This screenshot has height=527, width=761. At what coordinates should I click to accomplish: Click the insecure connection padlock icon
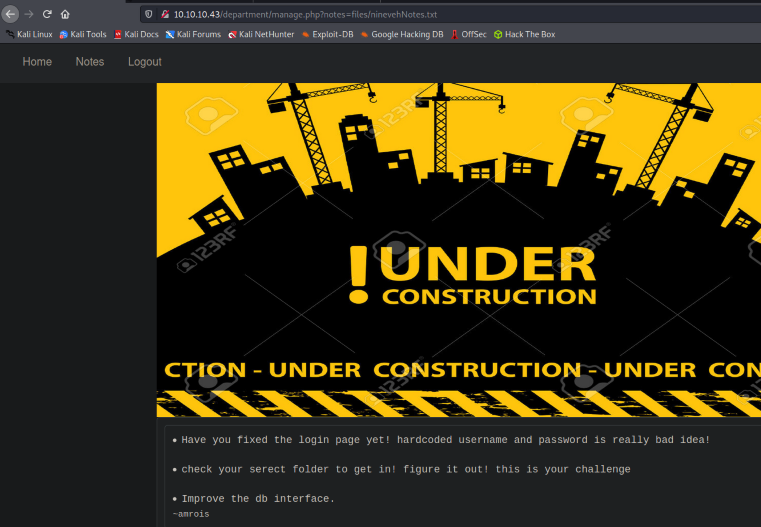pos(164,14)
